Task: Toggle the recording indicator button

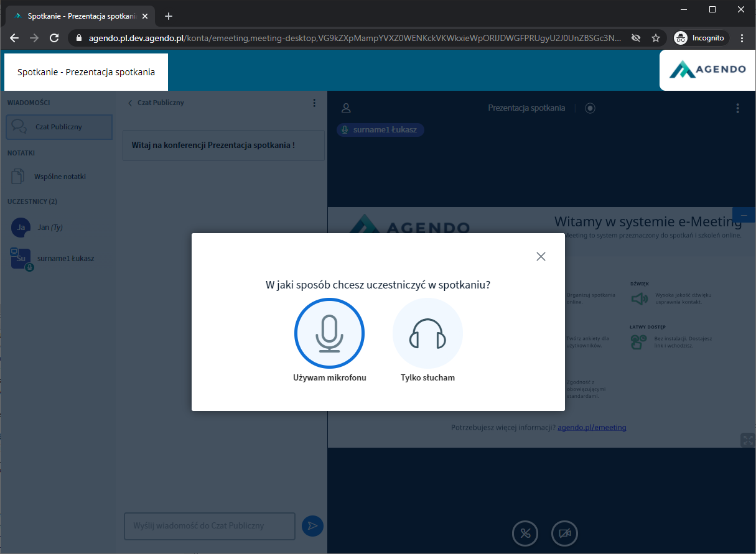Action: pos(590,108)
